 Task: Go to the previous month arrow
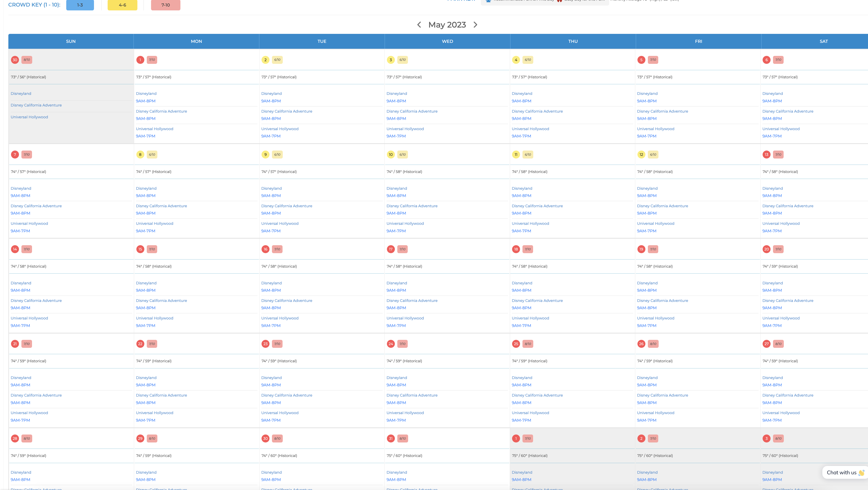click(x=419, y=25)
